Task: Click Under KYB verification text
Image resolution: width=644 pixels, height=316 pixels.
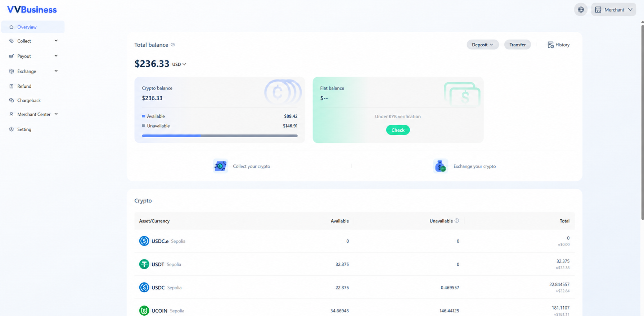Action: pyautogui.click(x=398, y=116)
